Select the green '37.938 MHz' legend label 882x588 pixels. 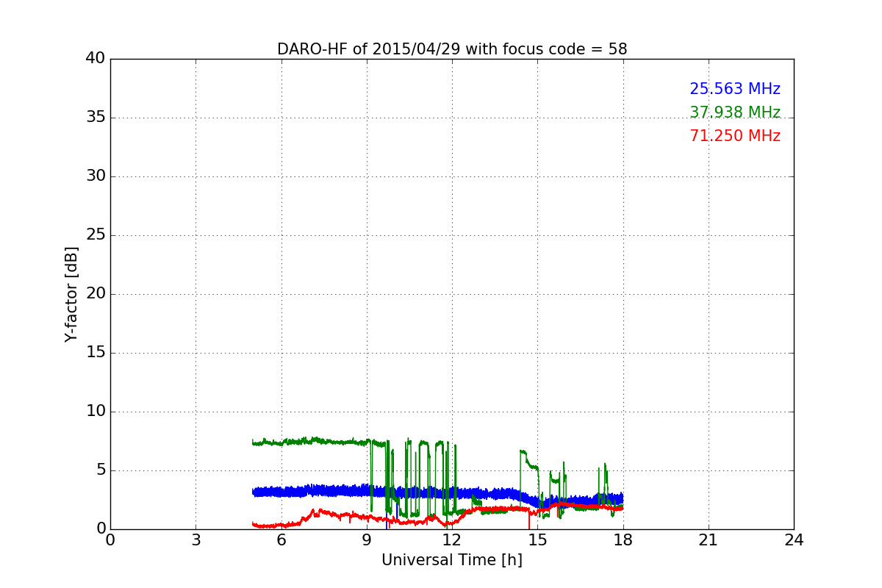735,112
